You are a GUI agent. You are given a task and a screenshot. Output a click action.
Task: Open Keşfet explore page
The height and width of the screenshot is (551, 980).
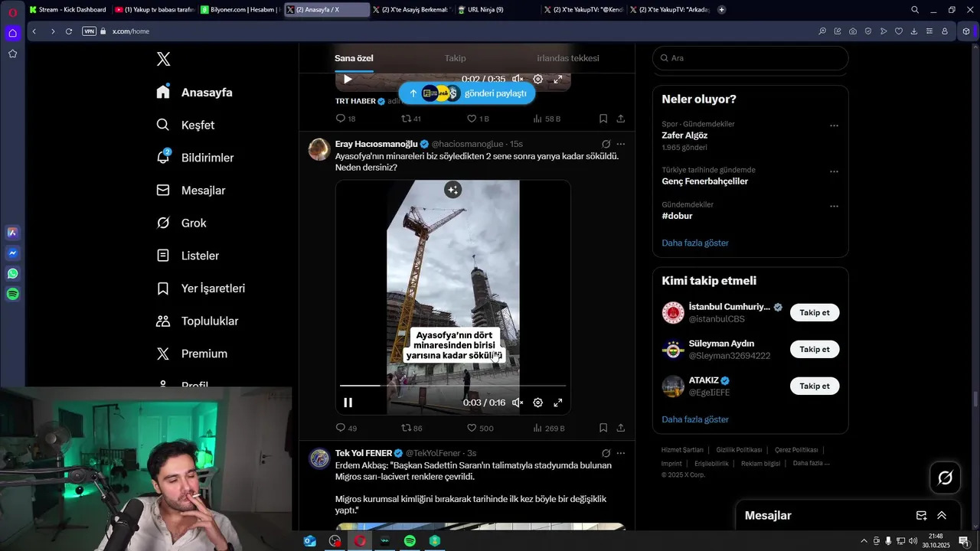tap(185, 125)
